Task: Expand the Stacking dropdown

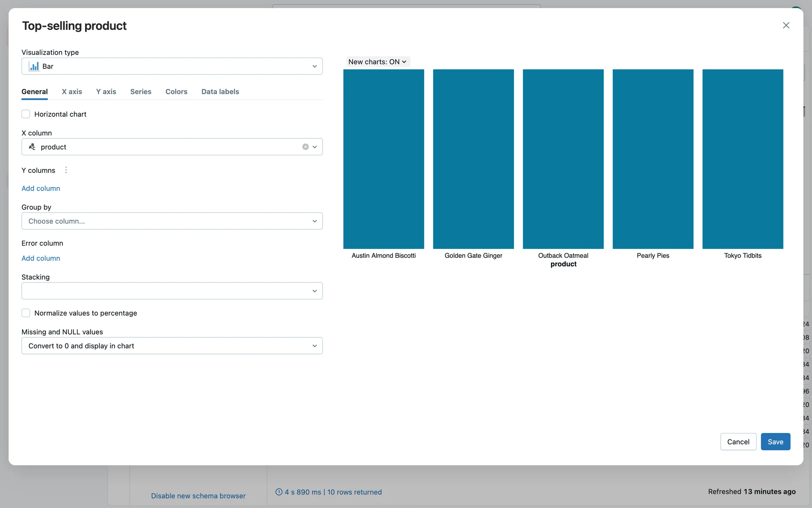Action: [x=172, y=291]
